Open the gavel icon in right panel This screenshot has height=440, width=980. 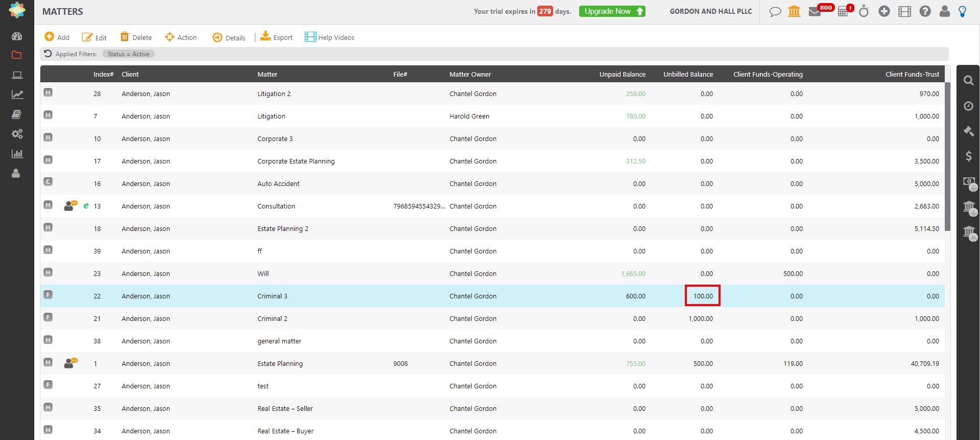pos(968,131)
